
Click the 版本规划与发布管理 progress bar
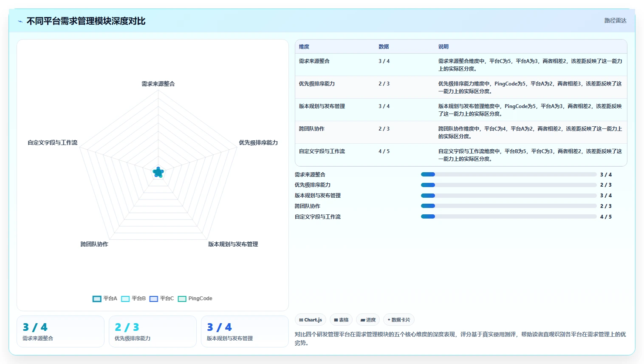(x=508, y=196)
